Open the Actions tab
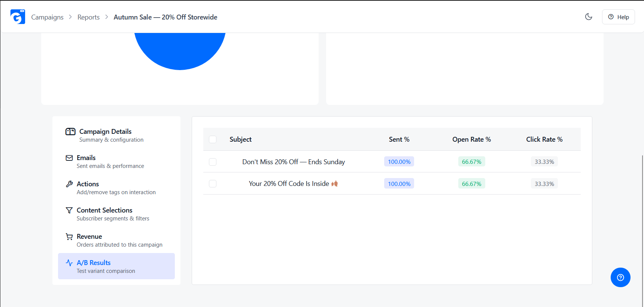 point(116,188)
